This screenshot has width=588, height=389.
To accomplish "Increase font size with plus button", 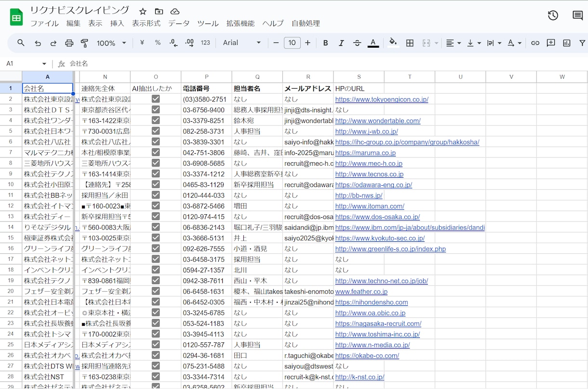I will point(307,43).
